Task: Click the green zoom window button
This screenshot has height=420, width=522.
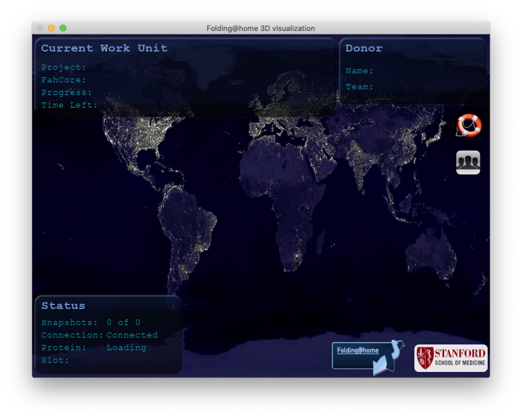Action: click(x=63, y=28)
